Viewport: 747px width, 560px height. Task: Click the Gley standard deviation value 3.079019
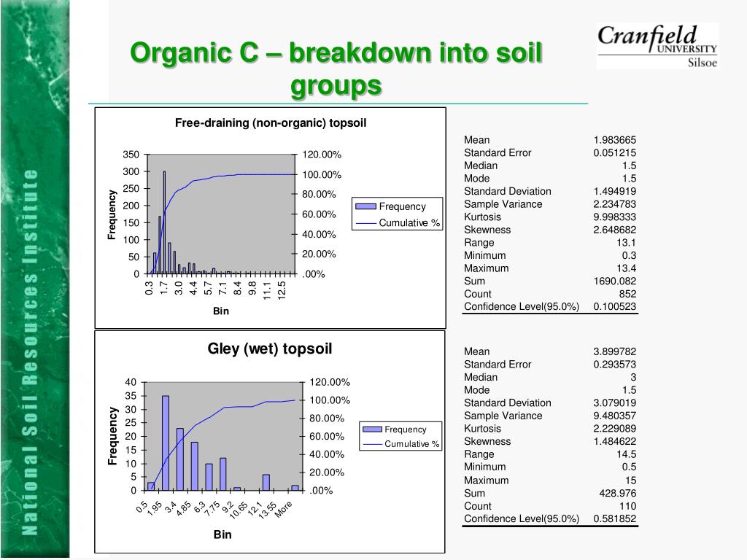pos(614,402)
